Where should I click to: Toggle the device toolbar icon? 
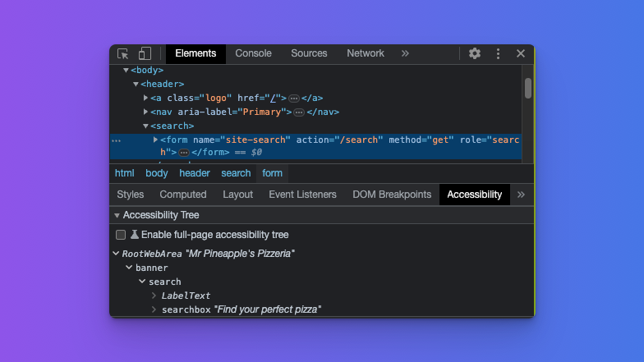[145, 53]
